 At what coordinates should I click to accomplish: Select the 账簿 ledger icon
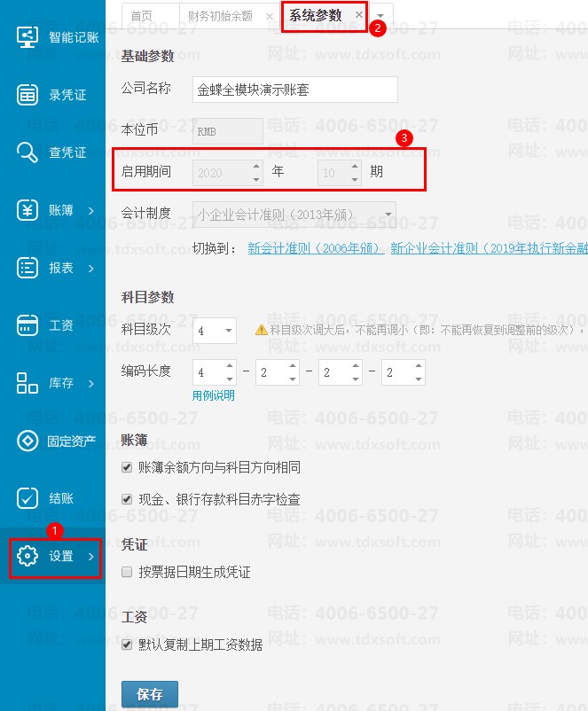(x=27, y=210)
